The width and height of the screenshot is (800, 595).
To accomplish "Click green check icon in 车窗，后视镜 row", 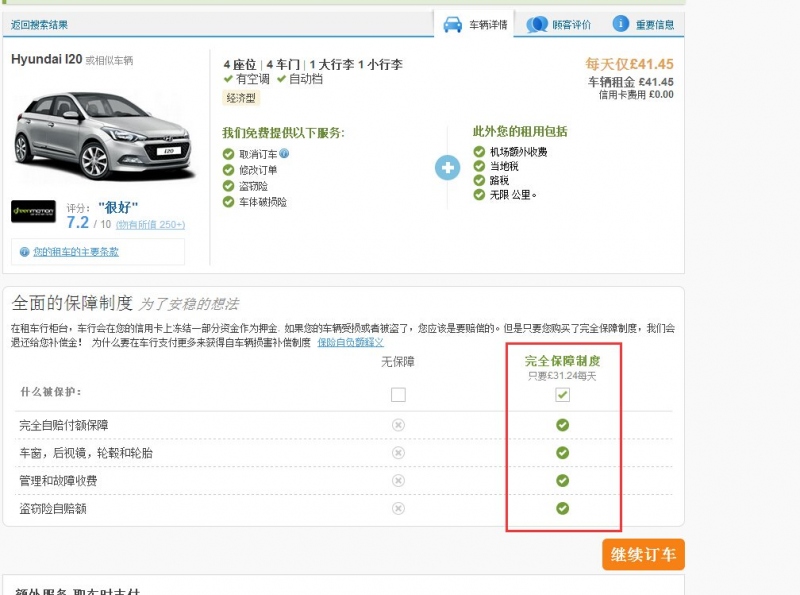I will [x=562, y=453].
